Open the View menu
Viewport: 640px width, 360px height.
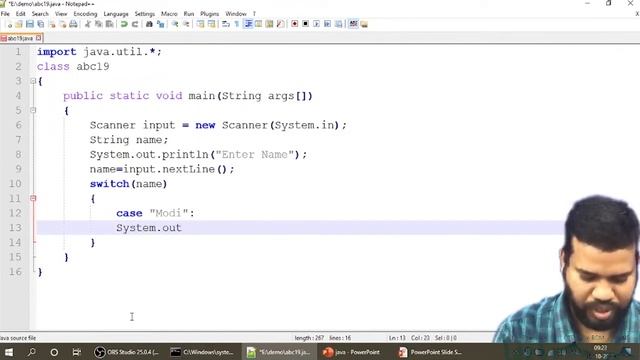click(61, 14)
